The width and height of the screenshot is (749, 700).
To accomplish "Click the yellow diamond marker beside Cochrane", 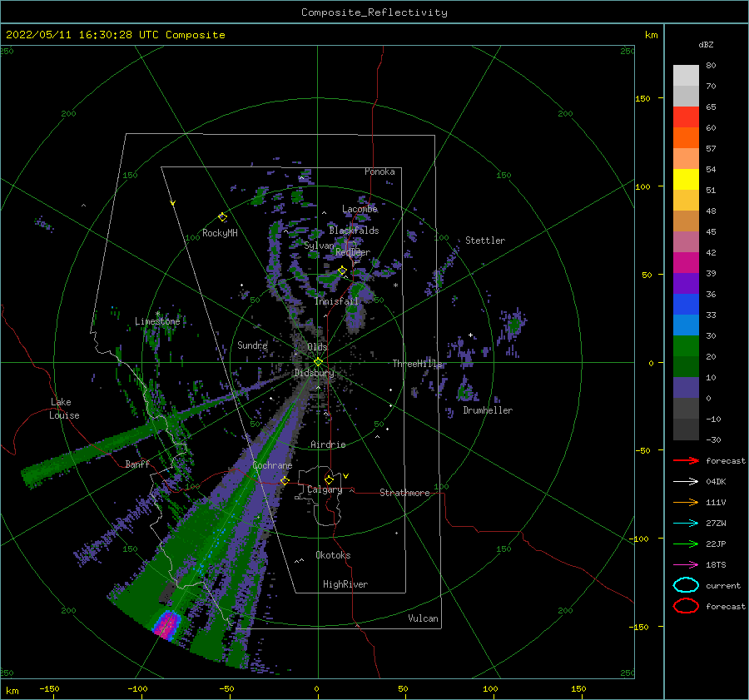I will point(285,480).
